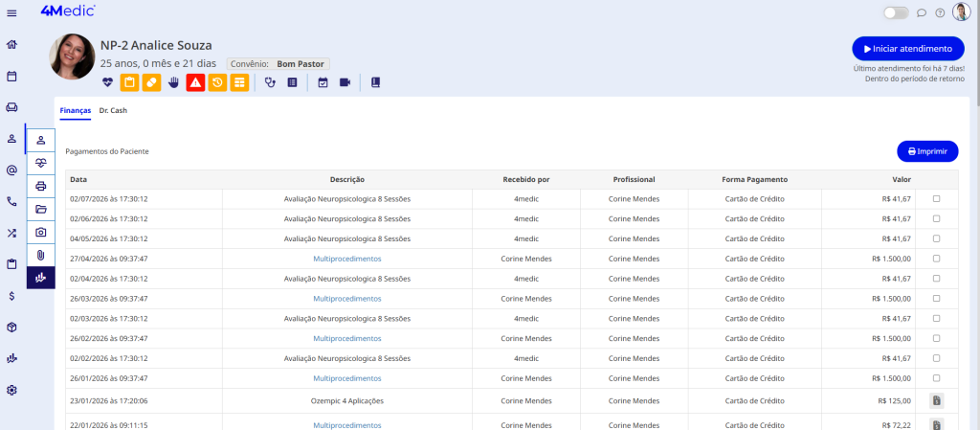
Task: Click the dollar sign finance icon in left navigation
Action: pyautogui.click(x=11, y=296)
